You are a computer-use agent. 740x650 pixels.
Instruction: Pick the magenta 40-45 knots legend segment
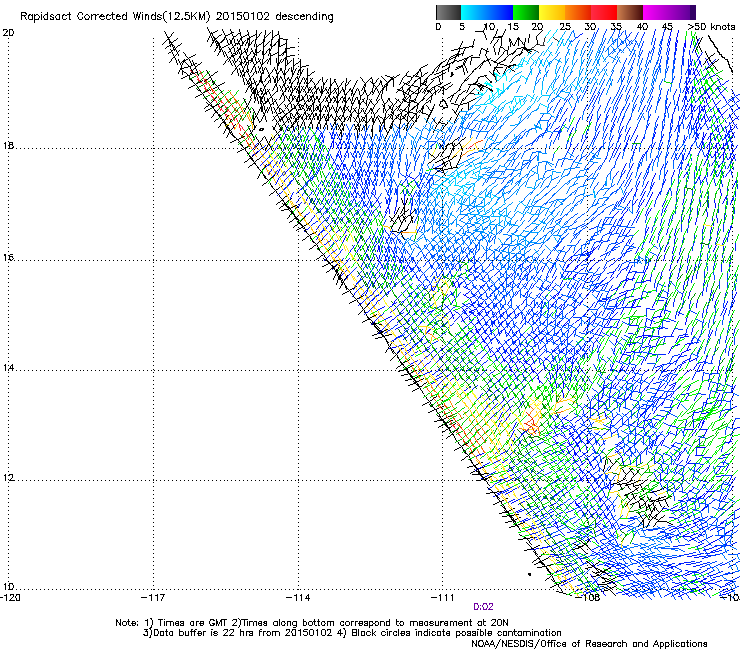point(656,12)
